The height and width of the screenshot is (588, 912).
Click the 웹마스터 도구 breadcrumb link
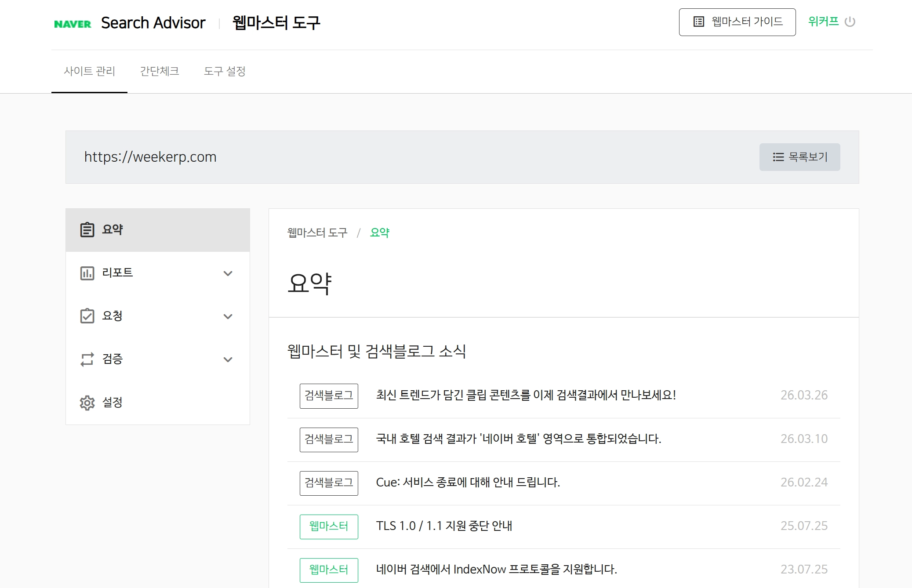[317, 232]
